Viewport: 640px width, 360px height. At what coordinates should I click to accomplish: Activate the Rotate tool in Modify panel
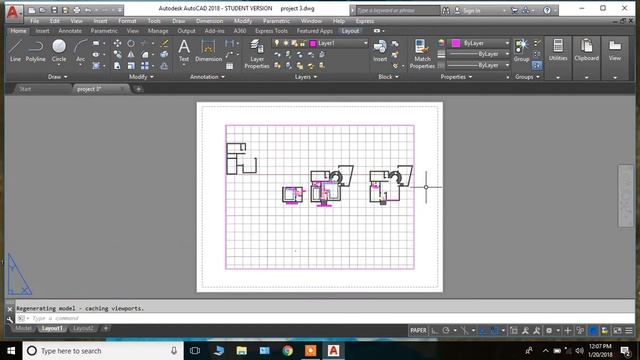131,43
